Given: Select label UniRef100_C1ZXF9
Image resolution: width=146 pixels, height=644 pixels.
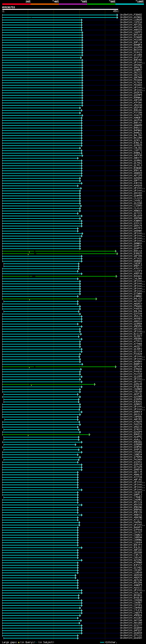Looking at the screenshot, I should click(131, 271).
